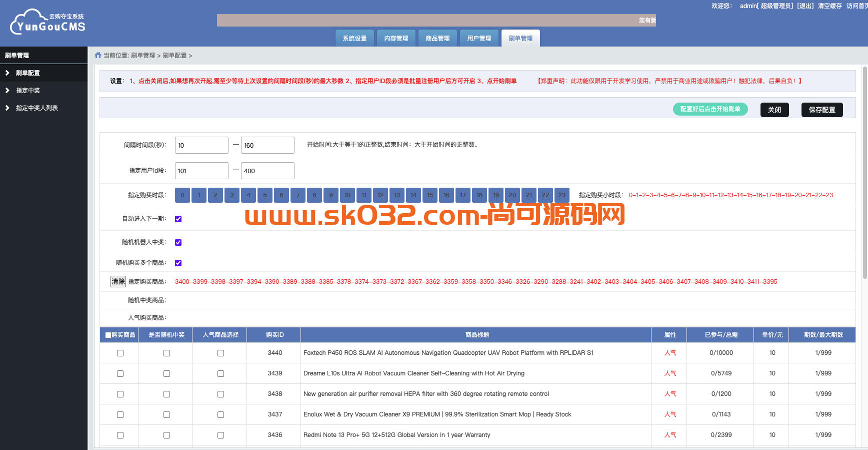The image size is (868, 450).
Task: Click the Dreame L10s Ultra product title
Action: pos(414,373)
